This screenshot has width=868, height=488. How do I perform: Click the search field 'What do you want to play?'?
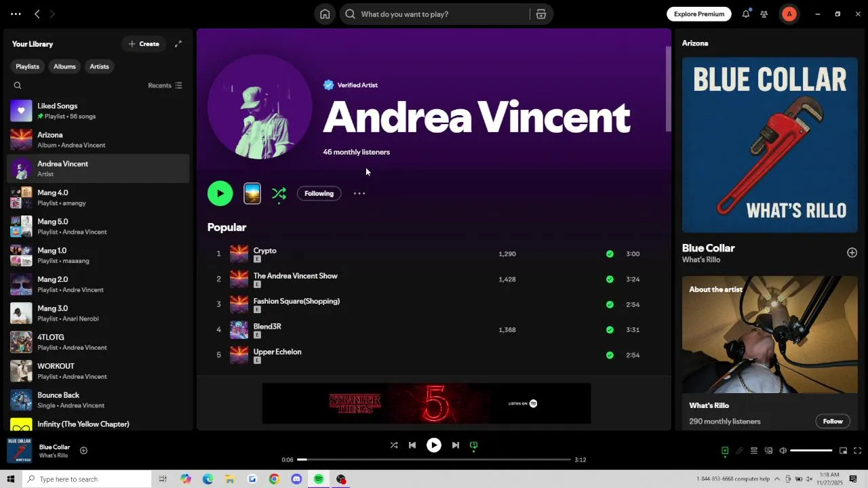click(434, 14)
